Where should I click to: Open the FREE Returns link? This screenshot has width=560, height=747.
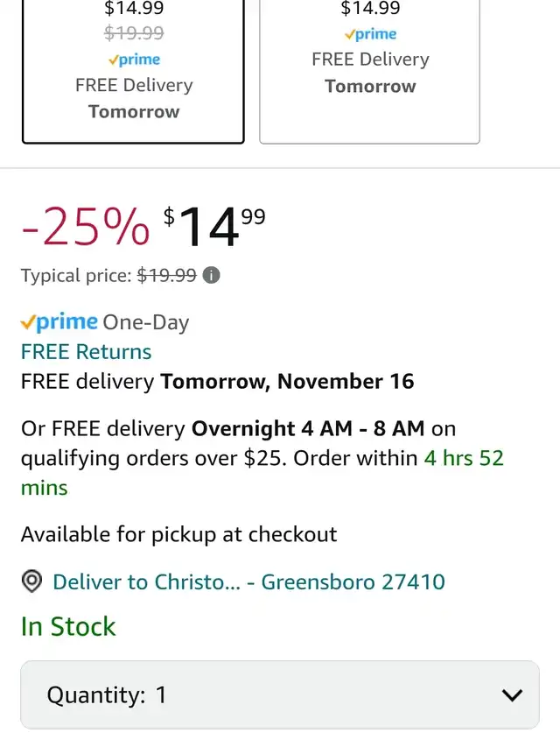pos(86,352)
